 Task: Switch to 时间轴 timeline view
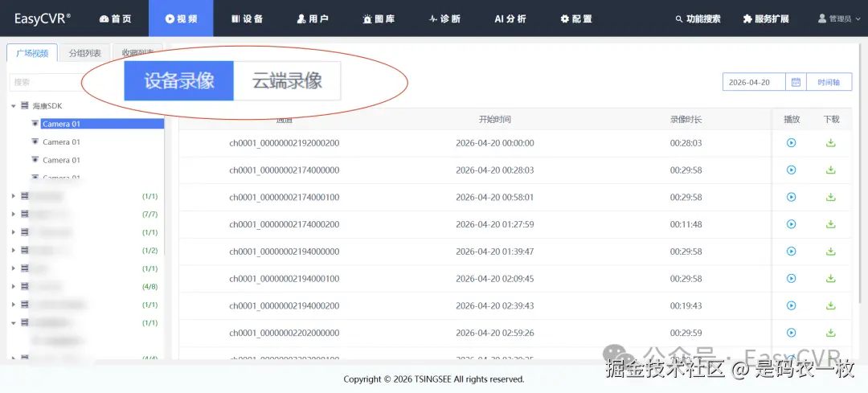click(829, 82)
